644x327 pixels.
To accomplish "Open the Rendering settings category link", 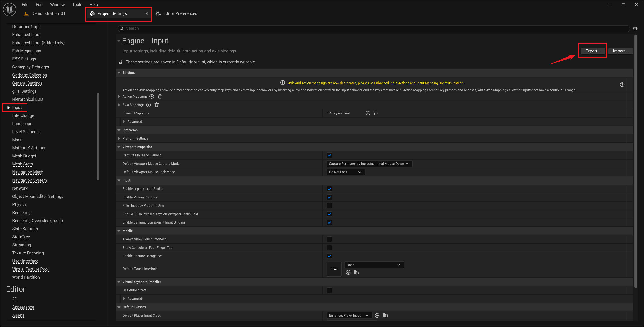I will tap(22, 213).
